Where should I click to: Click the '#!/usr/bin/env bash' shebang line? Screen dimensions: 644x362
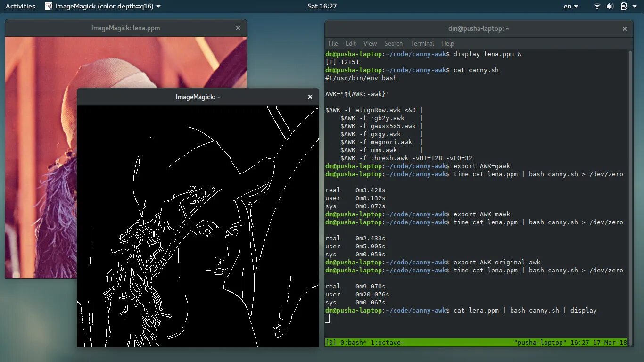[361, 78]
